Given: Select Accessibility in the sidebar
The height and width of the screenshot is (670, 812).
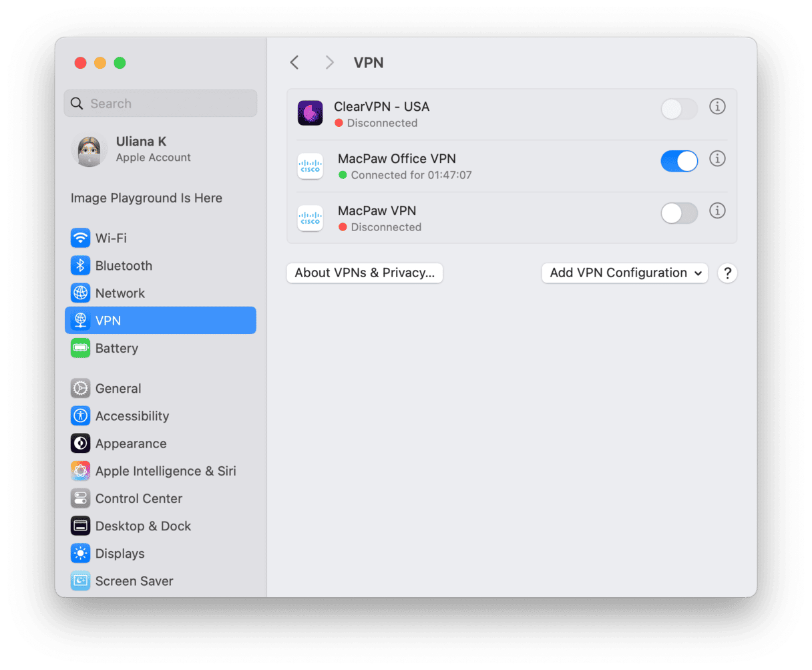Looking at the screenshot, I should (160, 415).
